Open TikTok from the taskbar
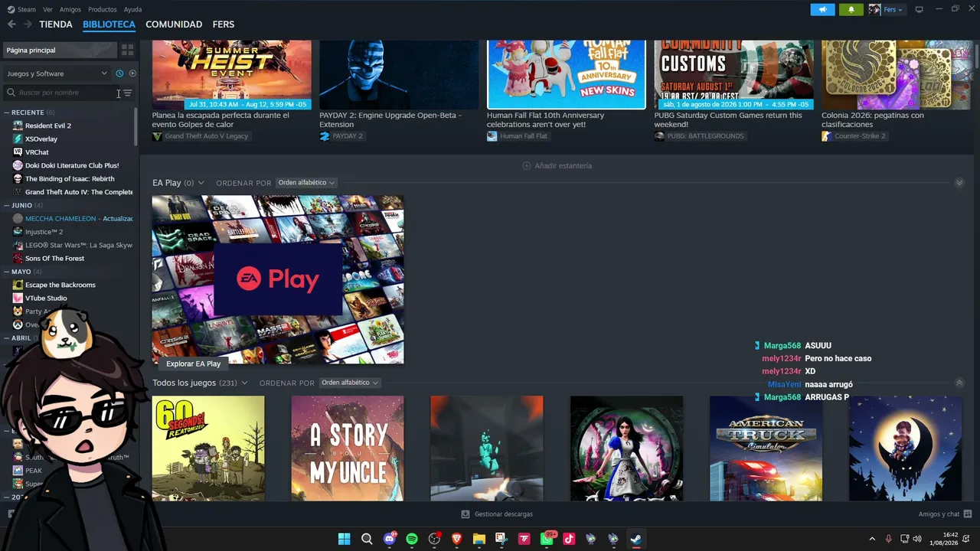The width and height of the screenshot is (980, 551). pyautogui.click(x=569, y=539)
